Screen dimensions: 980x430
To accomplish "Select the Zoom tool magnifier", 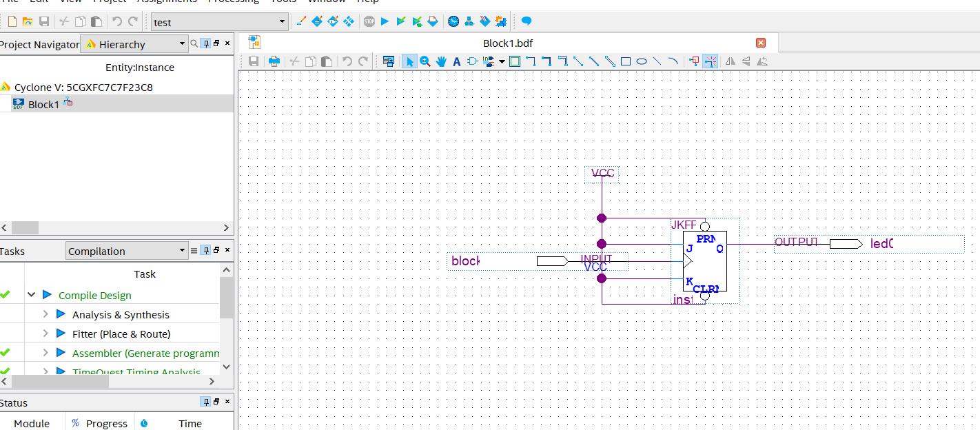I will [x=425, y=61].
